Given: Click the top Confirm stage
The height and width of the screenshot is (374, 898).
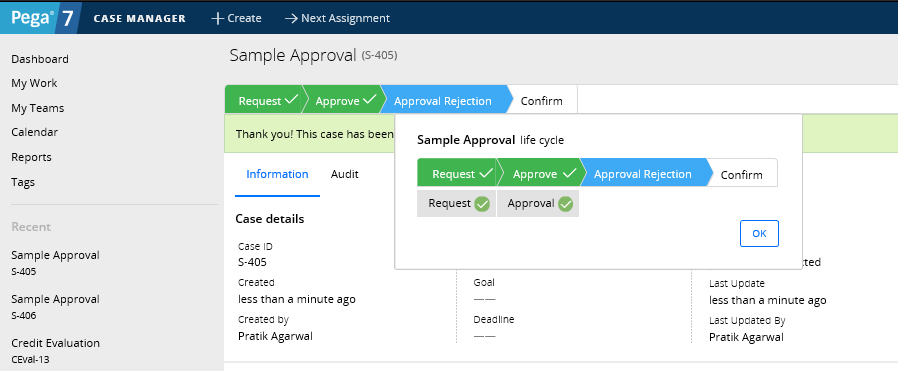Looking at the screenshot, I should click(542, 101).
